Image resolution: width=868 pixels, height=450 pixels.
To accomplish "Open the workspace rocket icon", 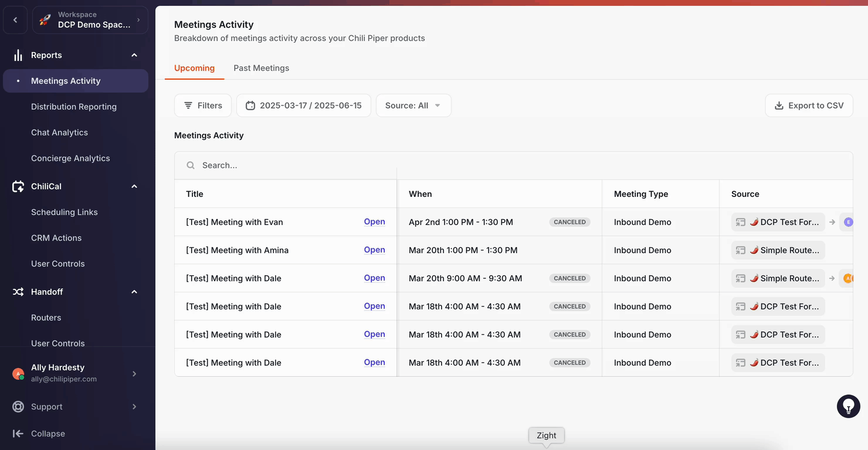I will [45, 20].
